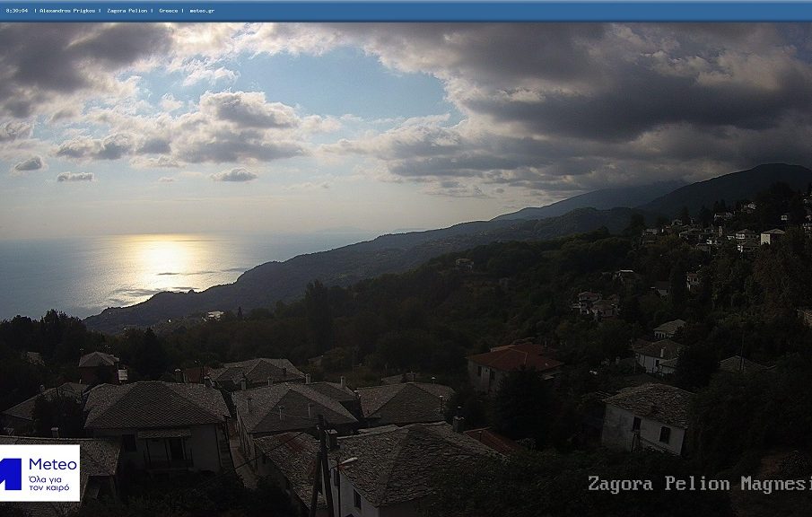Click the "Όλα για τον καιρό" tagline

coord(49,483)
